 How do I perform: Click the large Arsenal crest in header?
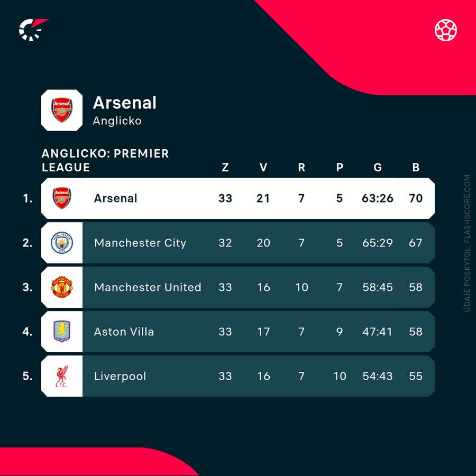(x=62, y=110)
